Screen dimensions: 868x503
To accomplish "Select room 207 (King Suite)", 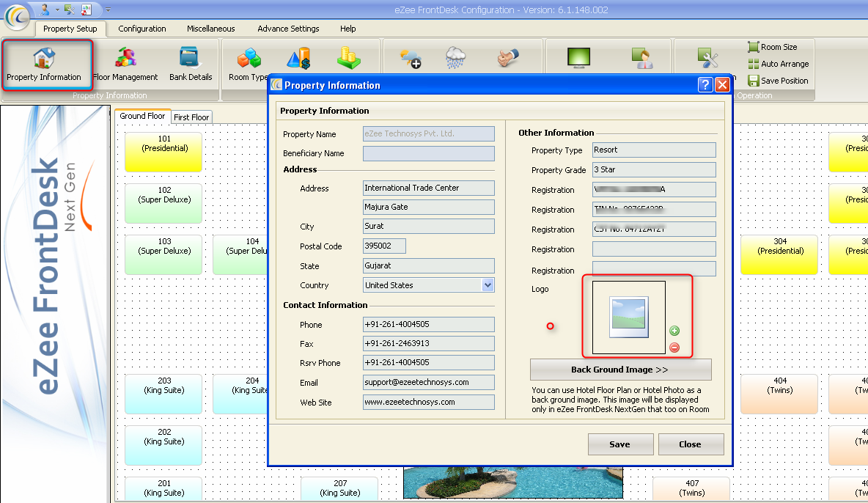I will point(340,490).
